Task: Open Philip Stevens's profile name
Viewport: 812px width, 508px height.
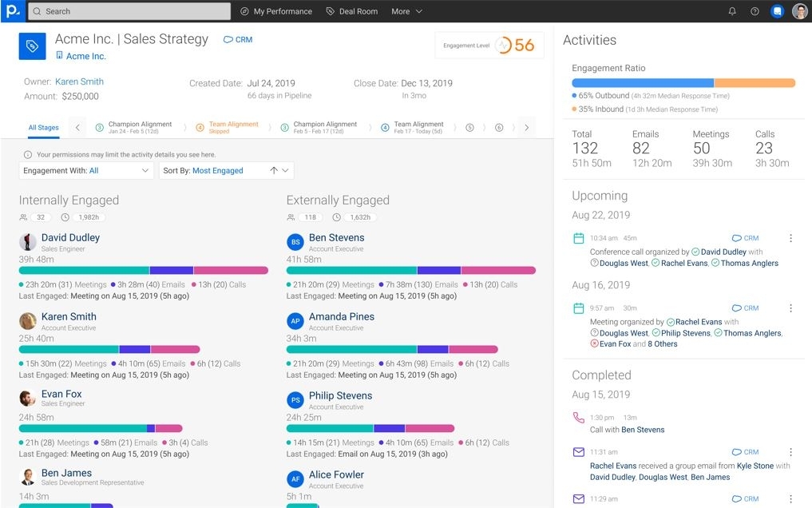Action: [341, 395]
